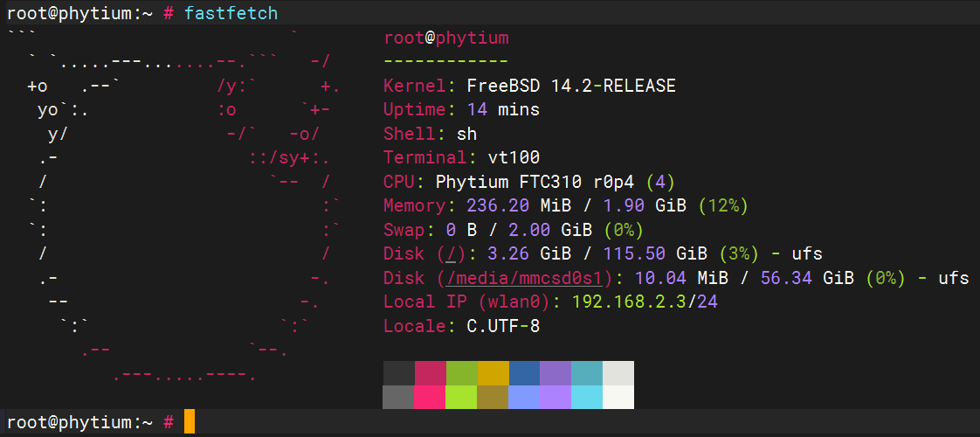Select the '14 mins' uptime value
The image size is (980, 437).
503,110
